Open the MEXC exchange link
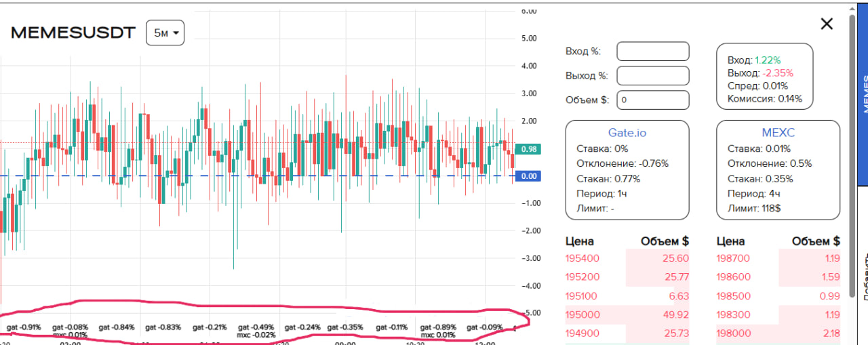The height and width of the screenshot is (345, 868). (x=778, y=133)
